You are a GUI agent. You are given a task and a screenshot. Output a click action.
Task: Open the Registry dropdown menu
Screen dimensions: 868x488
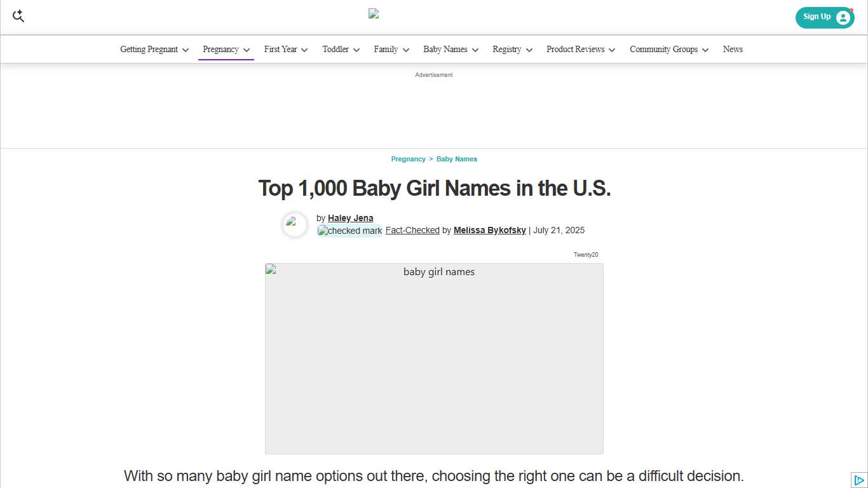[x=529, y=49]
